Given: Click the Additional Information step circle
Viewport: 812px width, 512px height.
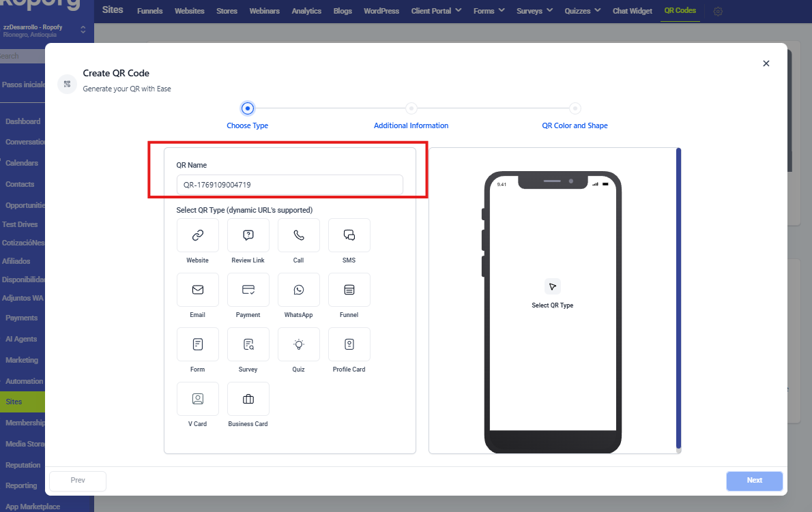Looking at the screenshot, I should tap(411, 108).
